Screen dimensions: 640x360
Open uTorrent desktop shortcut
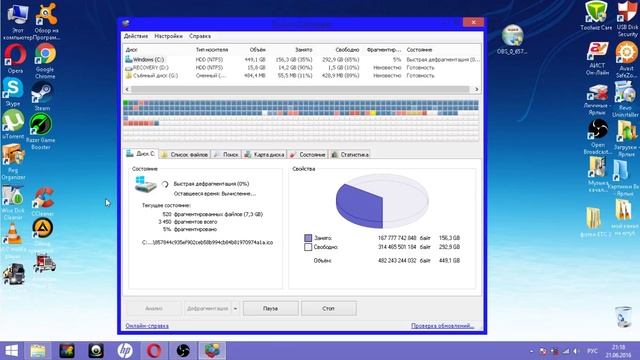[x=13, y=124]
